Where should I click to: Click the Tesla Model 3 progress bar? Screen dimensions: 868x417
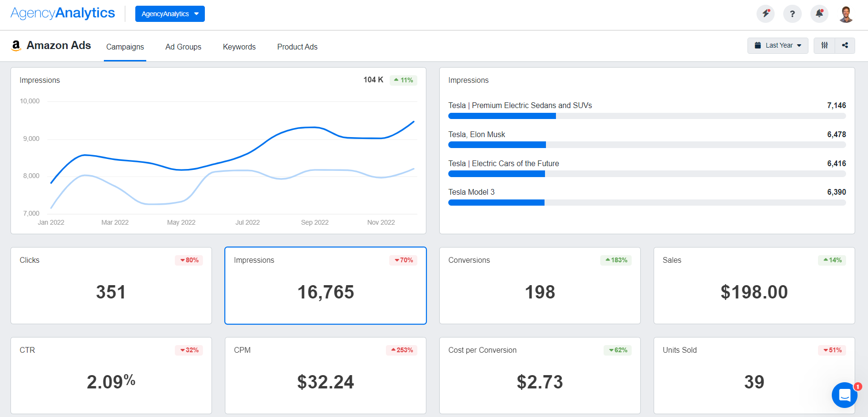[x=647, y=203]
